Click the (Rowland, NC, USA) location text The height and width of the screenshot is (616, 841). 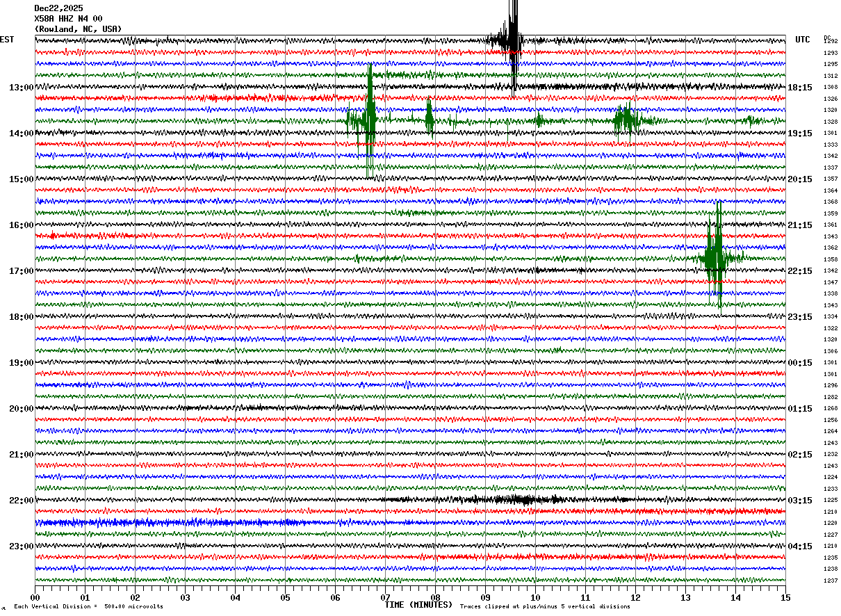[x=78, y=29]
